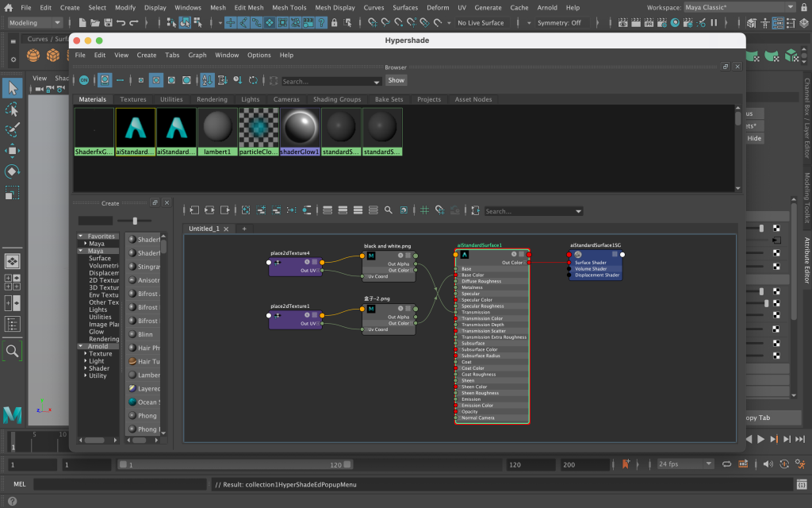Click the Show button in Browser
Viewport: 812px width, 508px height.
tap(396, 80)
